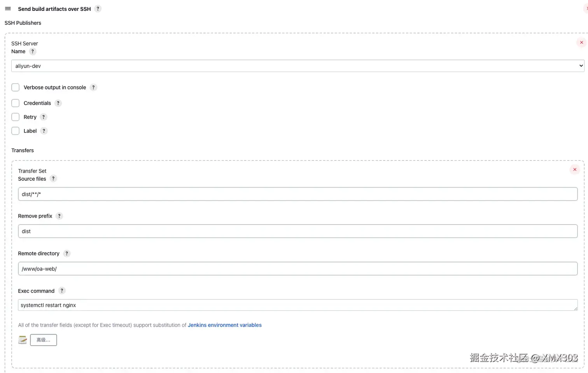Open the Credentials help tooltip
Image resolution: width=588 pixels, height=373 pixels.
coord(58,103)
